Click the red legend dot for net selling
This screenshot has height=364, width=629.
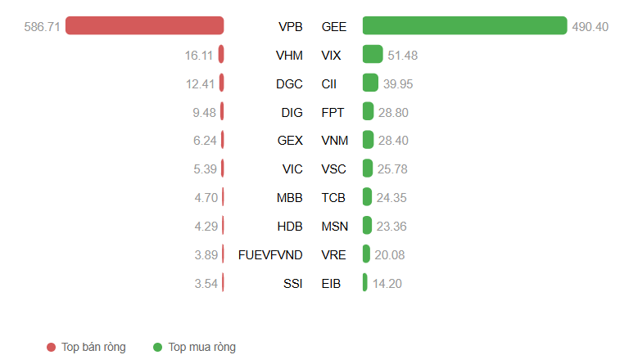[52, 347]
